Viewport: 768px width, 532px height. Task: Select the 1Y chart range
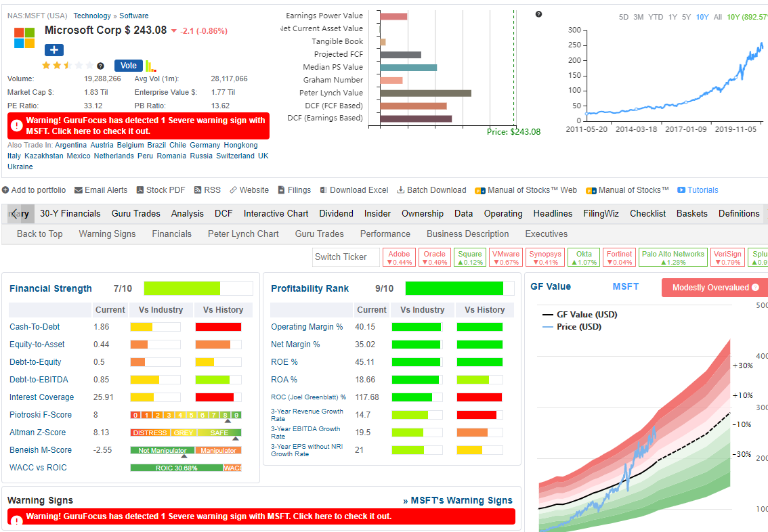673,17
